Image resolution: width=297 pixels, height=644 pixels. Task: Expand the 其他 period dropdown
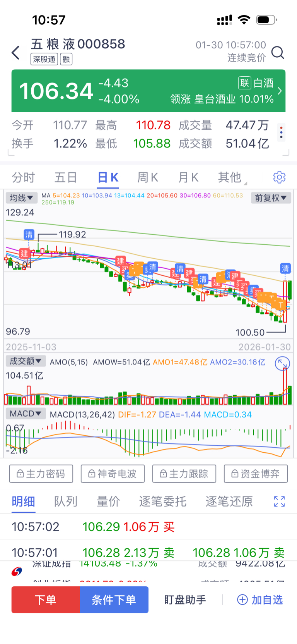pyautogui.click(x=232, y=177)
